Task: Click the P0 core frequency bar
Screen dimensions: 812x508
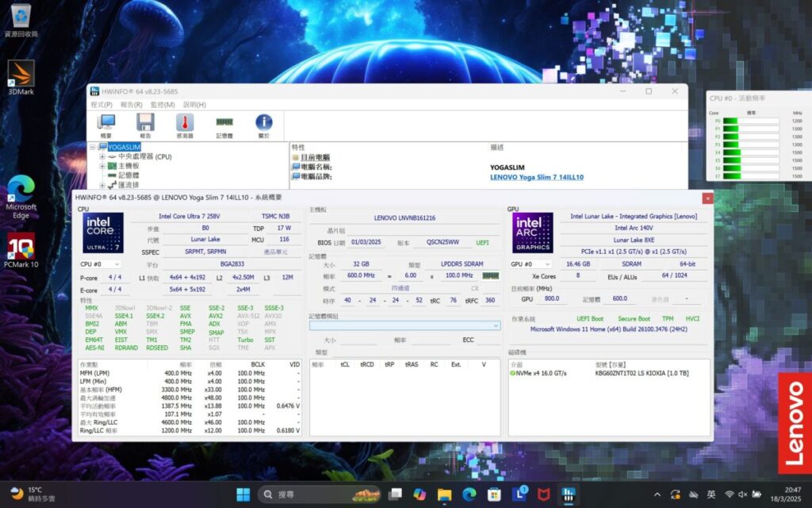Action: click(x=751, y=121)
